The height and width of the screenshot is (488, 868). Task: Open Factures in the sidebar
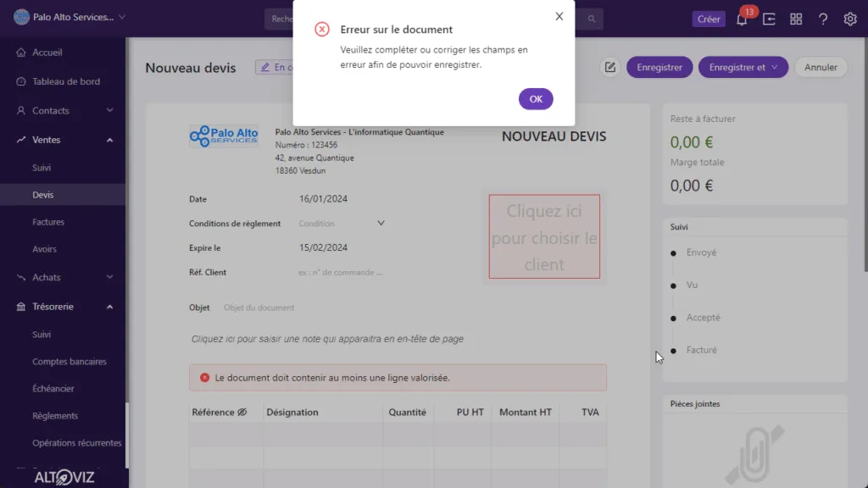48,222
